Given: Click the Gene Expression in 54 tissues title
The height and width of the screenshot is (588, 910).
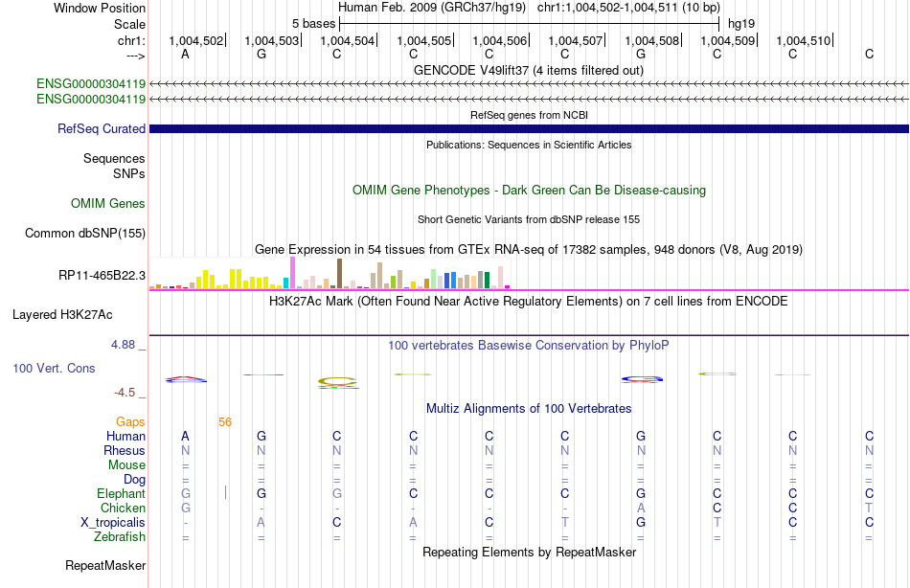Looking at the screenshot, I should tap(529, 250).
